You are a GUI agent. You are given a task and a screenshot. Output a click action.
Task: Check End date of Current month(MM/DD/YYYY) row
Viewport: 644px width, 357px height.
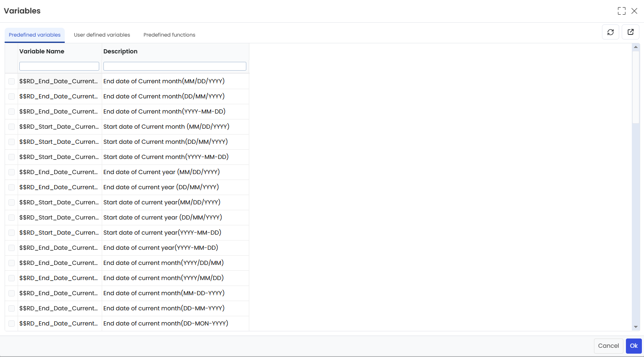coord(11,81)
